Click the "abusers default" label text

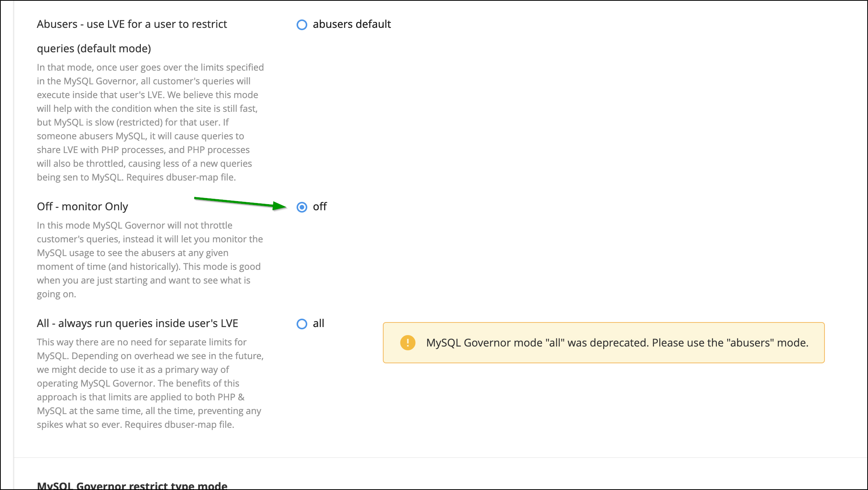[352, 24]
